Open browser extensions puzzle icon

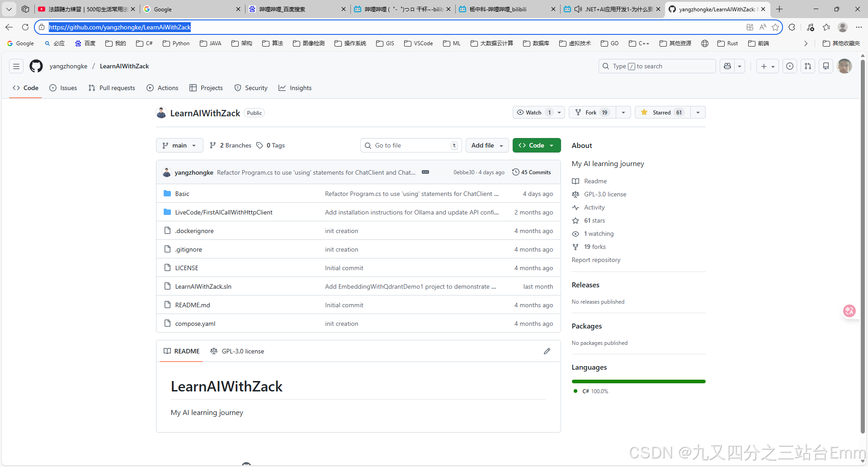point(792,27)
